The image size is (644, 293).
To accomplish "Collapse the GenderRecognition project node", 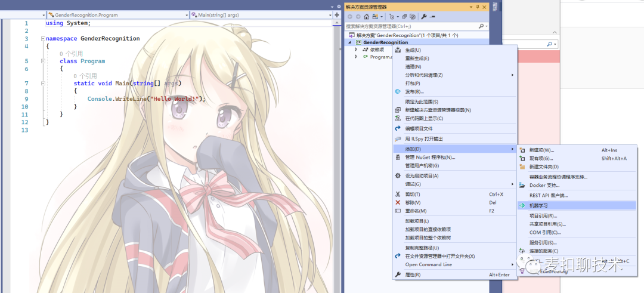I will point(350,42).
